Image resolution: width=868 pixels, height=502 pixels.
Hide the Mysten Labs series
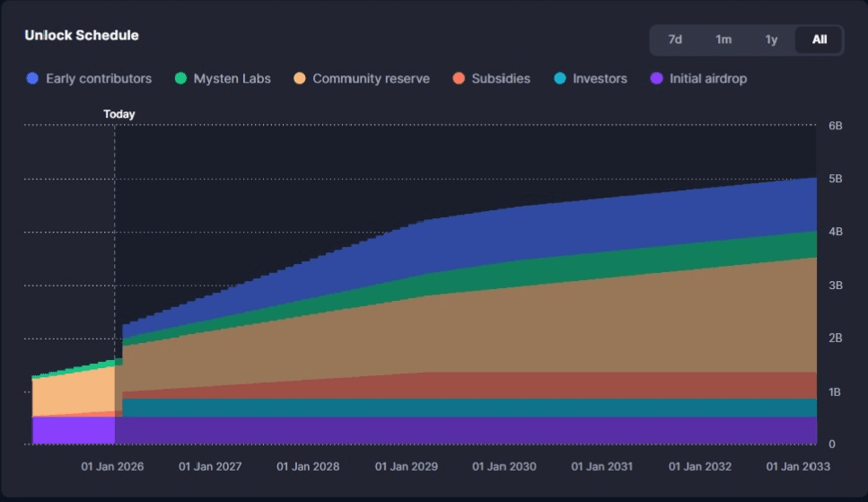[232, 79]
